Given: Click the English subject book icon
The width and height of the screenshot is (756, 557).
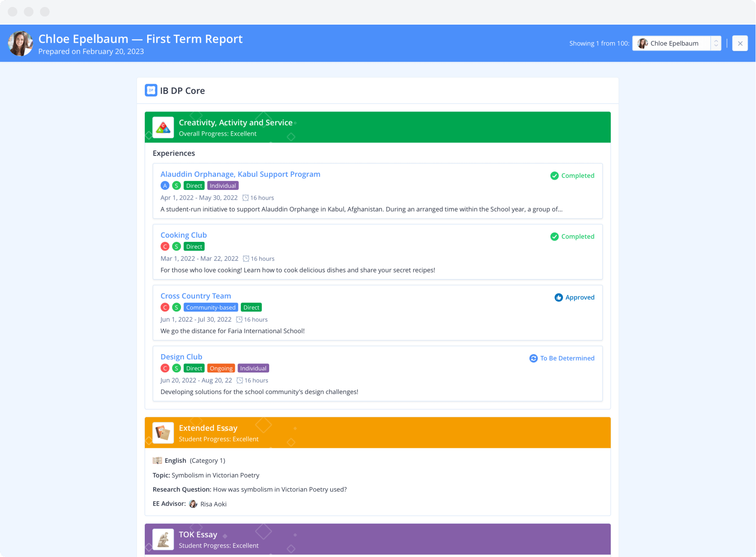Looking at the screenshot, I should click(157, 460).
